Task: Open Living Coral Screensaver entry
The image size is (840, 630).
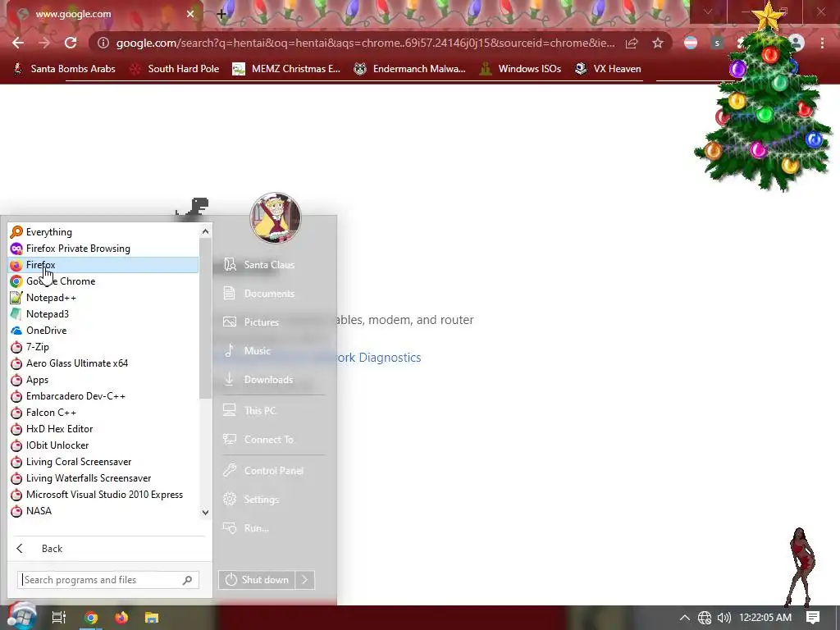Action: coord(103,462)
